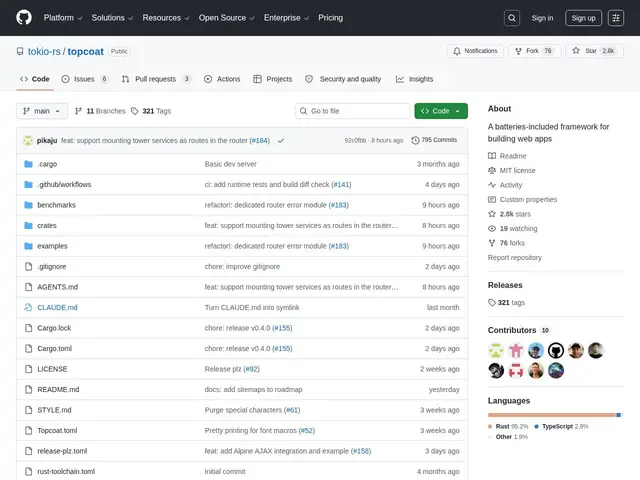Click the Readme book icon in About
The width and height of the screenshot is (640, 480).
click(x=492, y=156)
